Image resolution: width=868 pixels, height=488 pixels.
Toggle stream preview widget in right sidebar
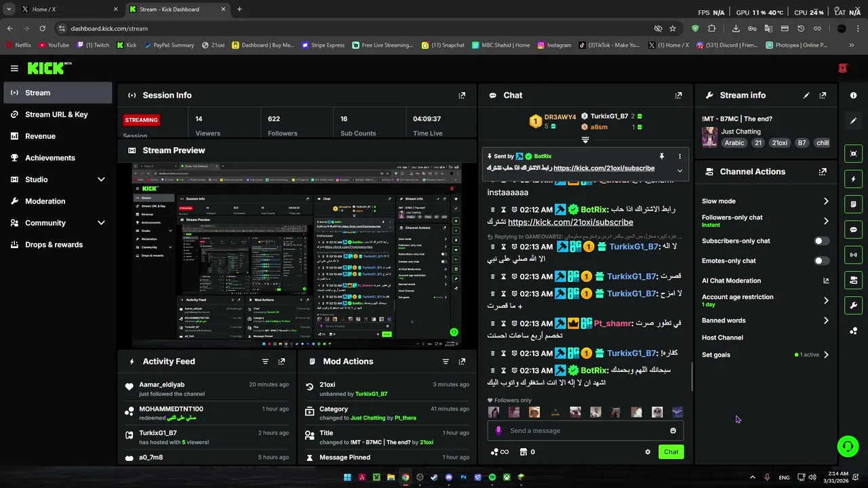coord(854,154)
